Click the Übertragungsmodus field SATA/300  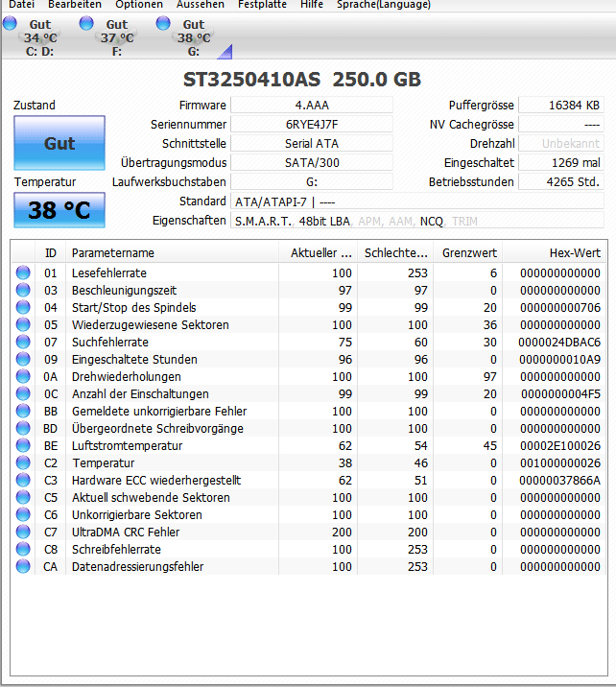[x=312, y=163]
